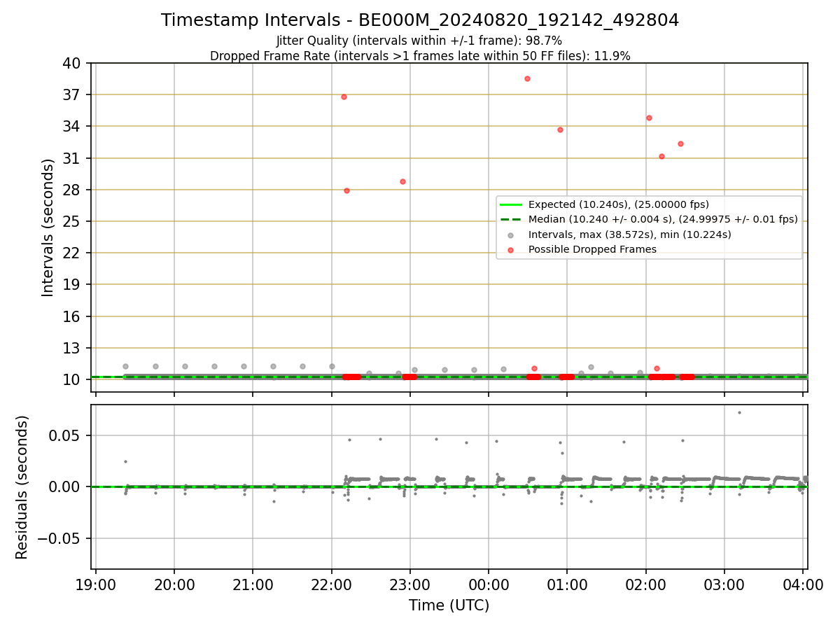Click the red dropped-frame cluster on baseline at 23:00
This screenshot has height=630, width=840.
click(x=409, y=377)
